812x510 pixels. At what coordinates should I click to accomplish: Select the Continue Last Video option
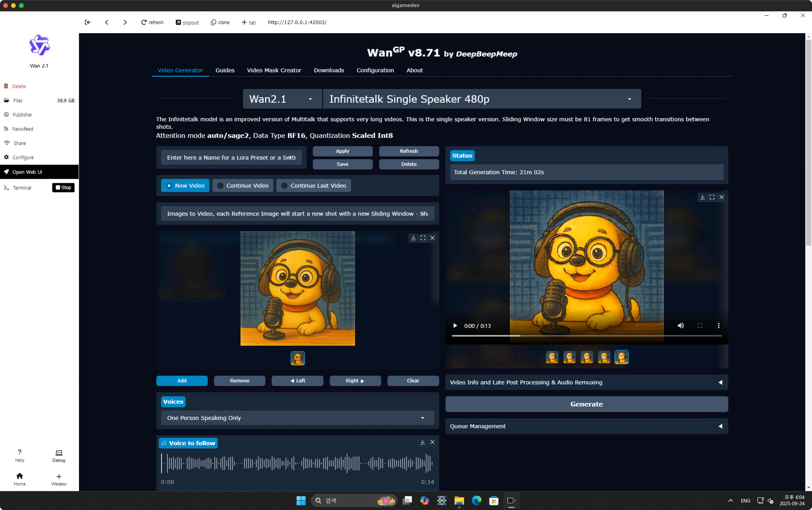pyautogui.click(x=314, y=185)
